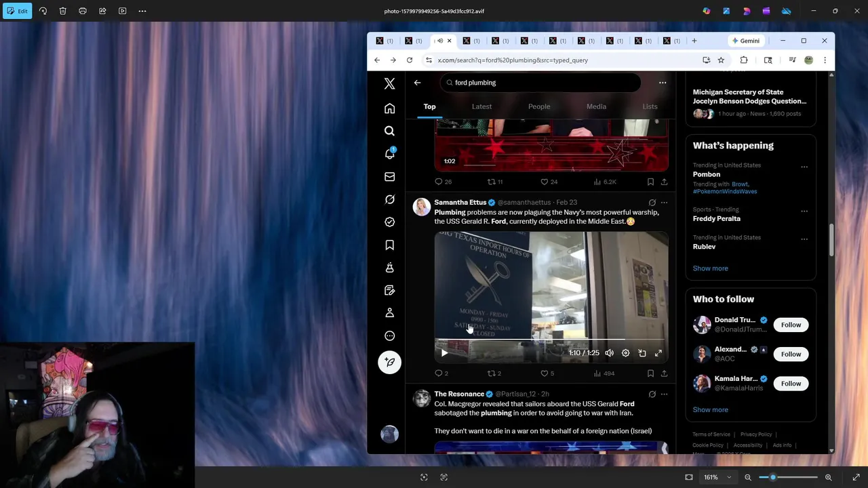Open More circle icon in X sidebar

(x=389, y=335)
